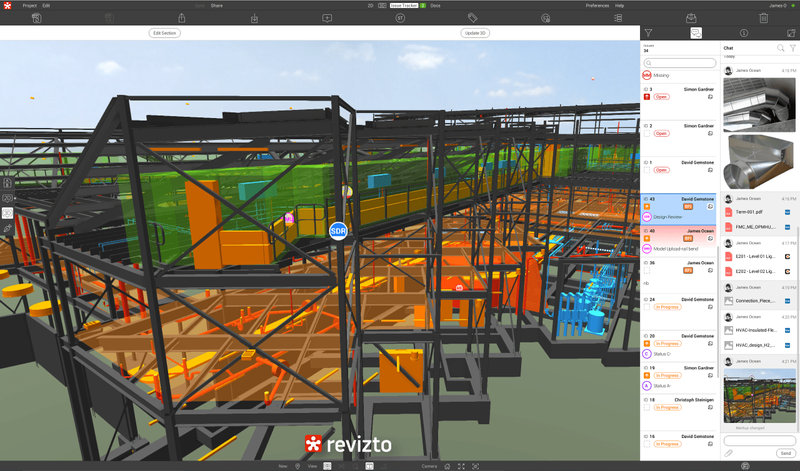Screen dimensions: 800x471
Task: Click the trash delete icon
Action: pyautogui.click(x=763, y=18)
